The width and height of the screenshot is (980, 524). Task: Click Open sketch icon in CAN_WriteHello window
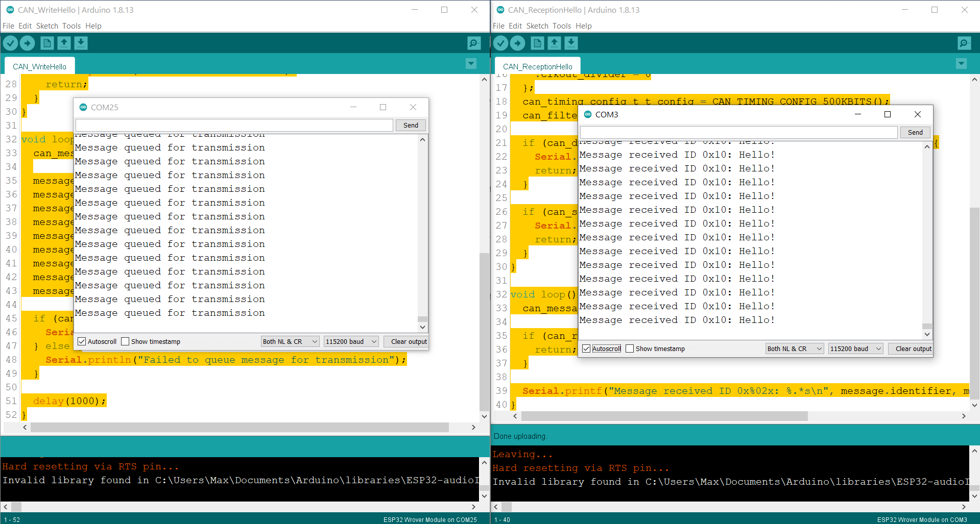(x=64, y=43)
